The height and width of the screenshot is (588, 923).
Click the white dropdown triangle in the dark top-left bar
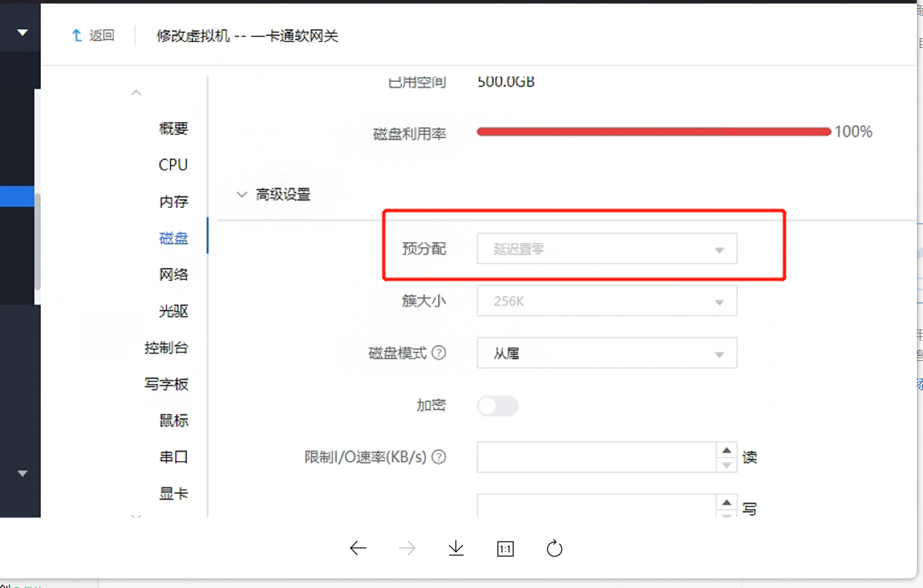click(x=23, y=32)
